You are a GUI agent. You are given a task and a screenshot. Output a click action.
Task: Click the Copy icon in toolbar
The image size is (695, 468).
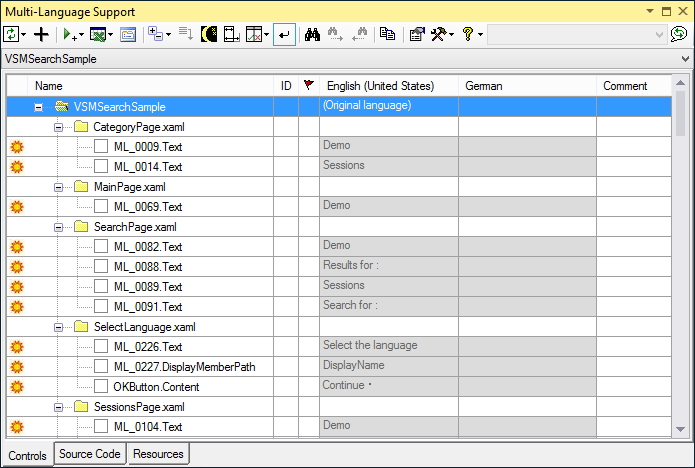click(x=388, y=34)
